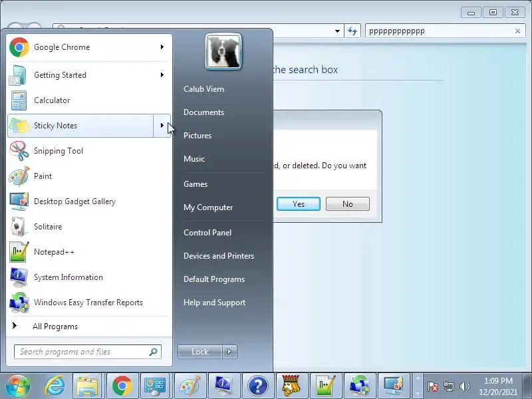Screen dimensions: 532x399
Task: Open Documents from Start menu
Action: [203, 112]
